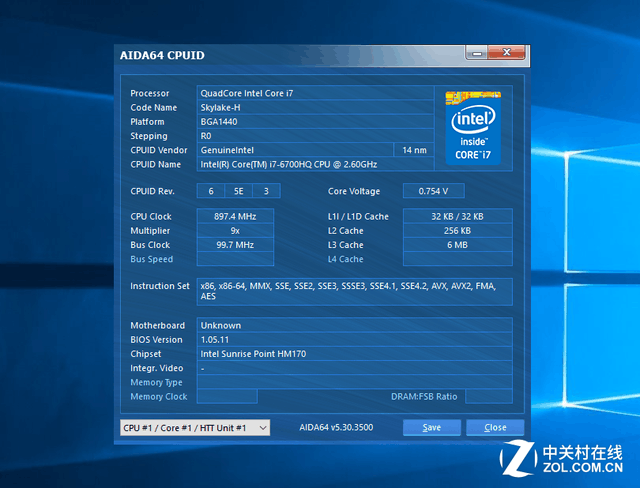Click the AIDA64 v5.30.3500 version label
Image resolution: width=640 pixels, height=488 pixels.
point(336,428)
